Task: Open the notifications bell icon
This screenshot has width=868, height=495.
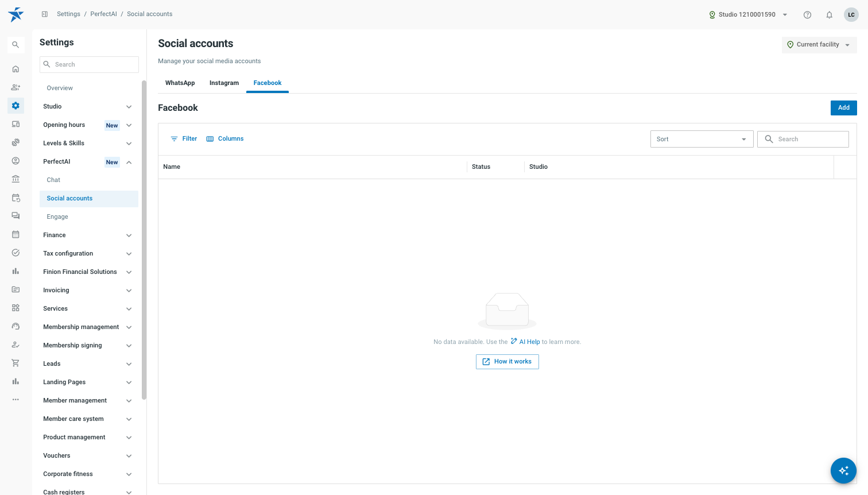Action: pos(829,15)
